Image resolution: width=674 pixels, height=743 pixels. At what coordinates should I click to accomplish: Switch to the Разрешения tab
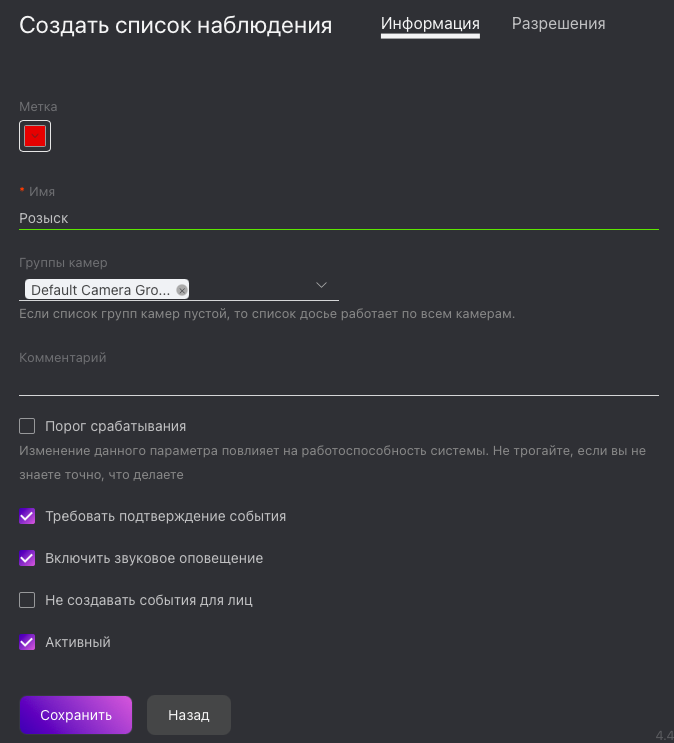point(558,23)
